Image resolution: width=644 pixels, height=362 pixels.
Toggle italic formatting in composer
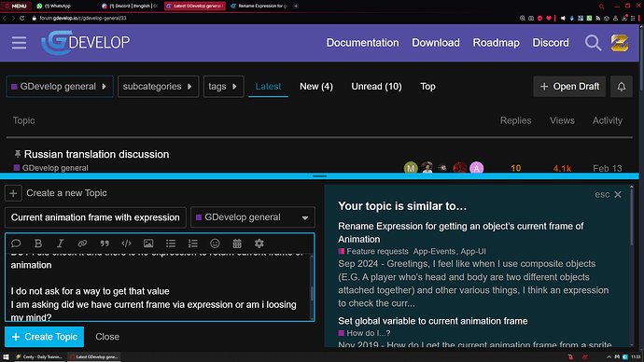point(60,244)
